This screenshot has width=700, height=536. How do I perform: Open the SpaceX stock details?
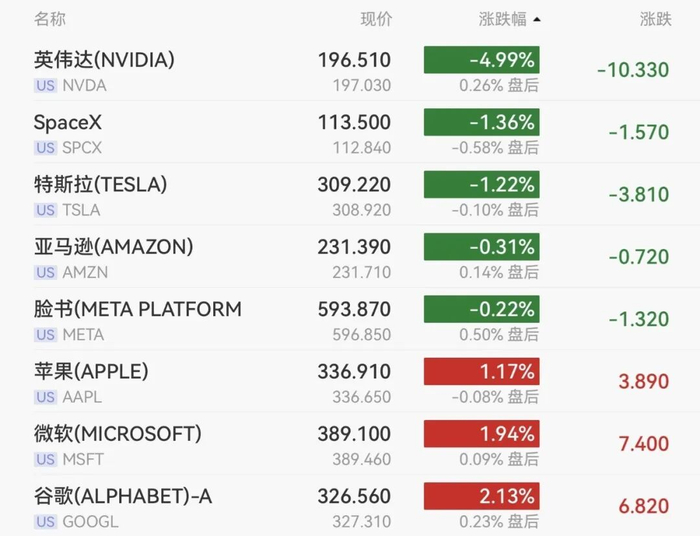click(x=350, y=133)
